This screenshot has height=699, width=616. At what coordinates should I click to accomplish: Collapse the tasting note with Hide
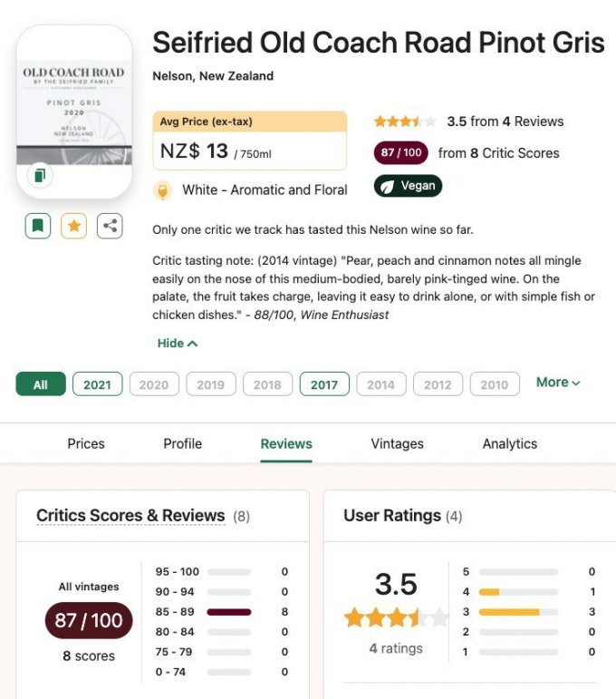coord(178,344)
